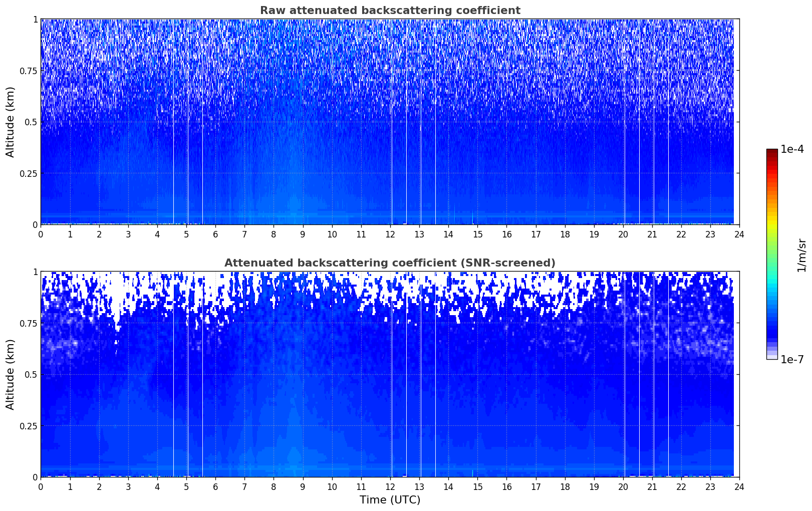The width and height of the screenshot is (812, 511).
Task: Click the colorbar unit label '1/m/sr'
Action: pos(801,254)
